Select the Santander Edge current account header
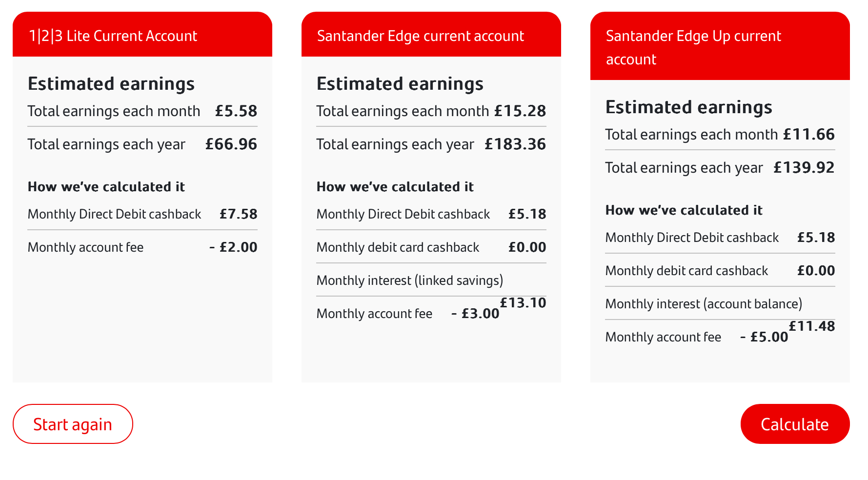 point(431,34)
